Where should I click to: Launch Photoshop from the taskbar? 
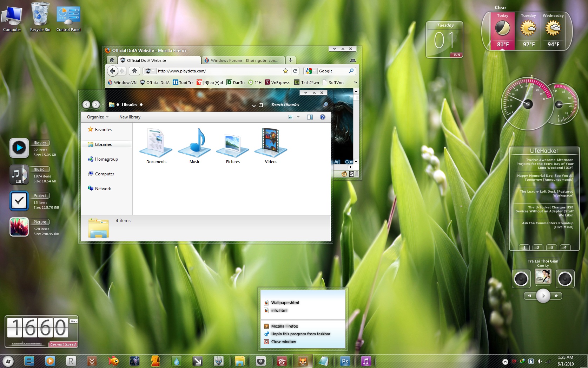[345, 361]
